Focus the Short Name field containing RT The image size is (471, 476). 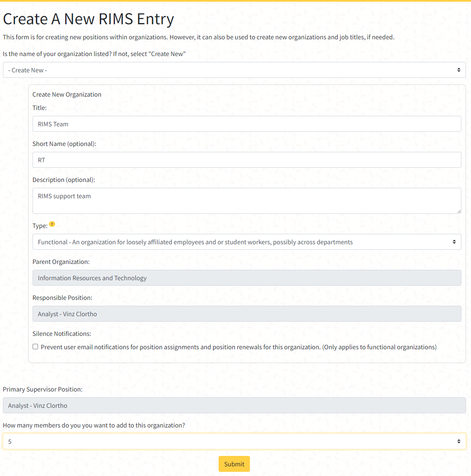pos(247,160)
